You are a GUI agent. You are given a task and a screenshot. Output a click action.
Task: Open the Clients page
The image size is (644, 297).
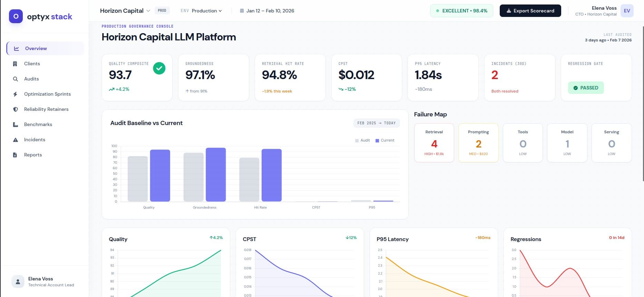[x=45, y=64]
